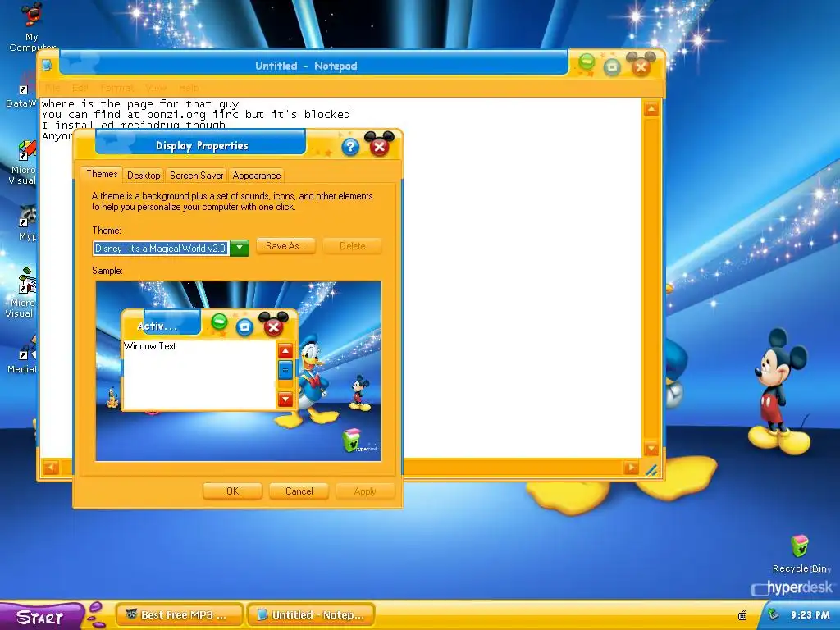Click the Notepad resize grip corner
The height and width of the screenshot is (630, 840).
point(651,470)
